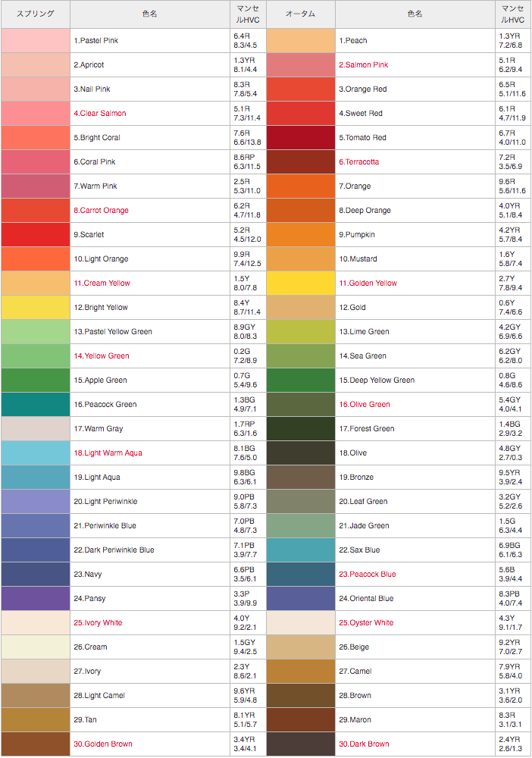Select the Bright Yellow swatch
The height and width of the screenshot is (758, 532).
click(x=36, y=307)
